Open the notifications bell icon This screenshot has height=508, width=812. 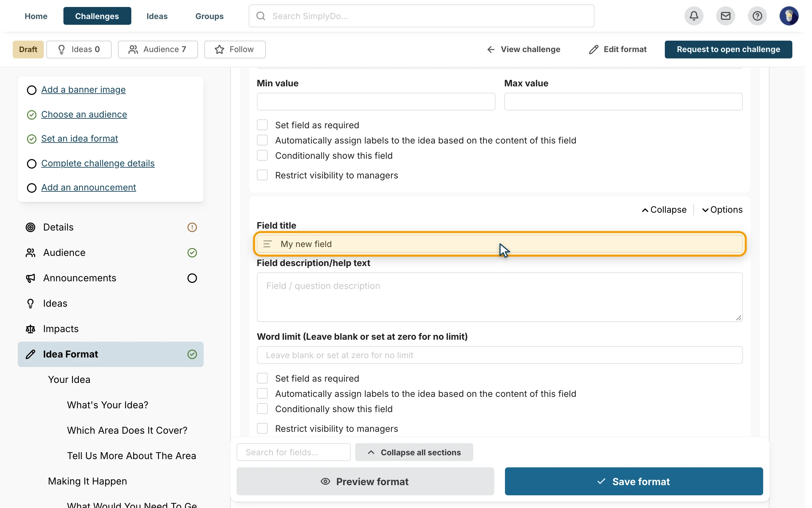(x=694, y=16)
